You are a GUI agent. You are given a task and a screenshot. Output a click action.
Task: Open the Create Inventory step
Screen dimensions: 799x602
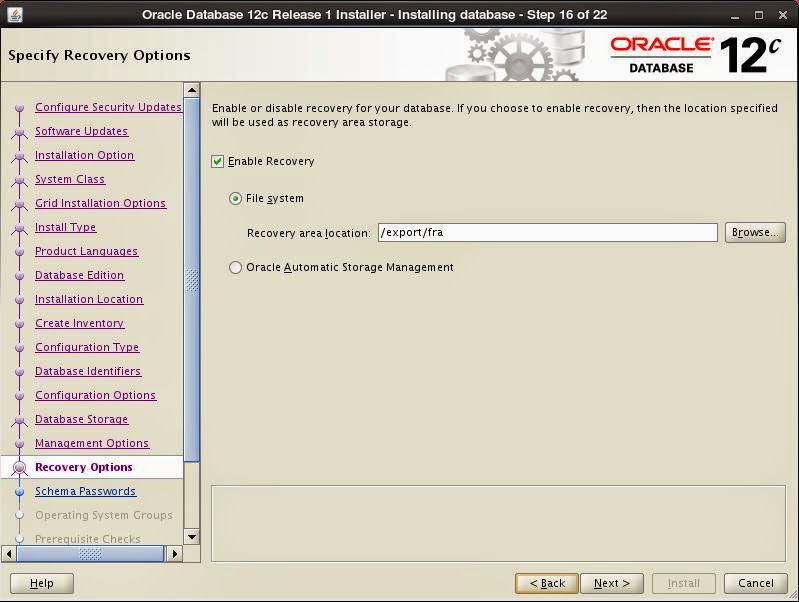coord(79,323)
